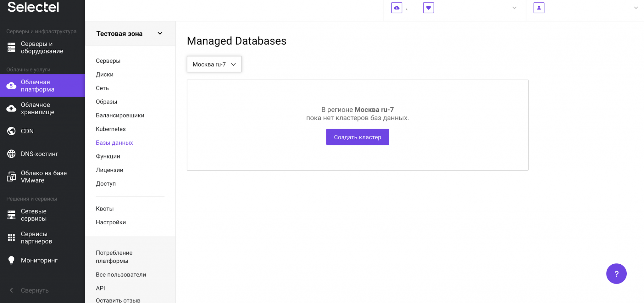
Task: Click the heart icon in header
Action: [x=428, y=8]
